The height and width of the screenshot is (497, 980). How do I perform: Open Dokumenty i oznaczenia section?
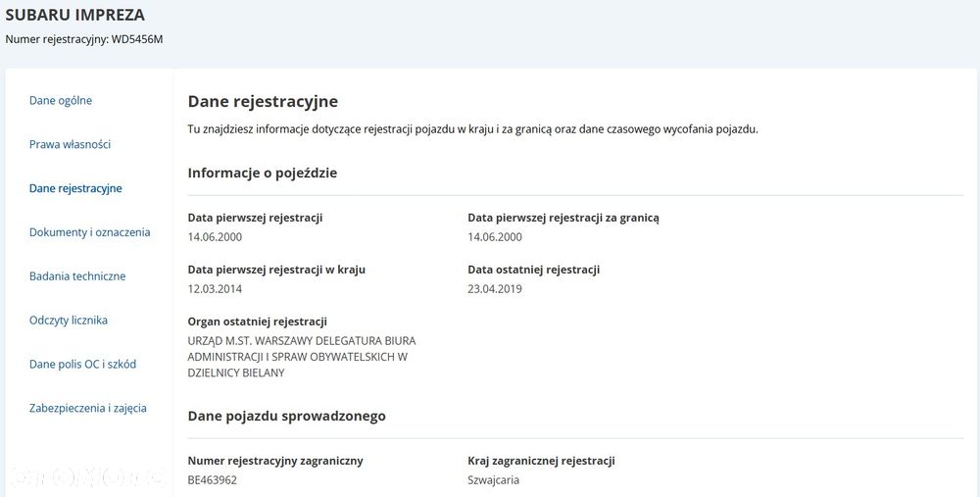[89, 232]
